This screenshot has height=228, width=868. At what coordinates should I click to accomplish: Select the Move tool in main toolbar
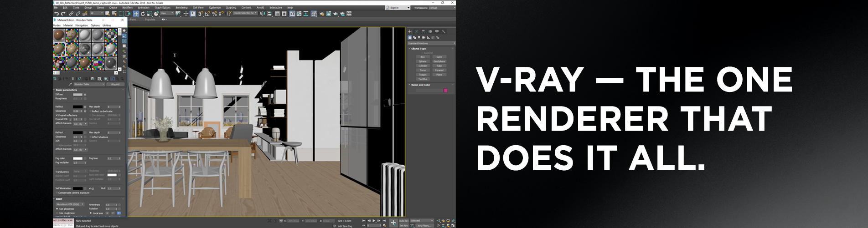(x=136, y=14)
